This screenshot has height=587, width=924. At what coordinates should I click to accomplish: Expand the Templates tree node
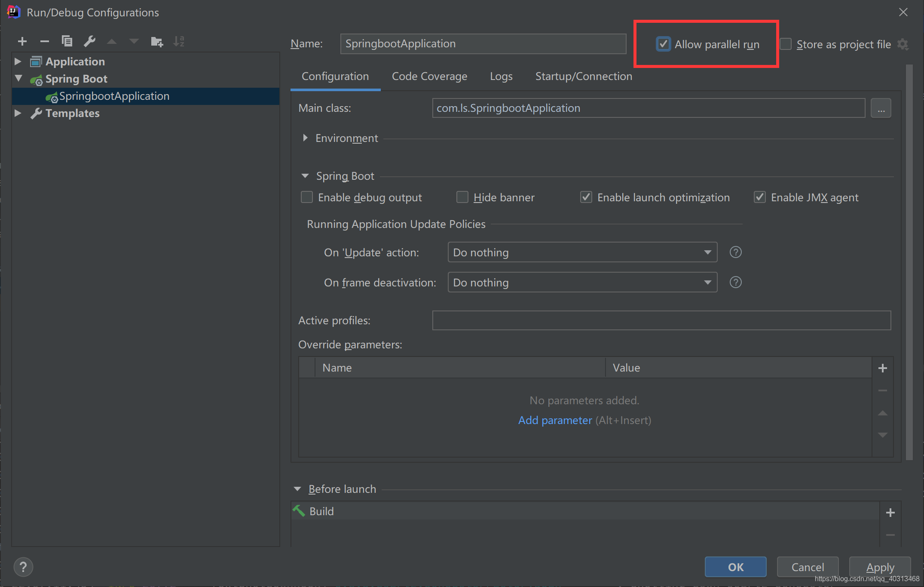coord(18,113)
